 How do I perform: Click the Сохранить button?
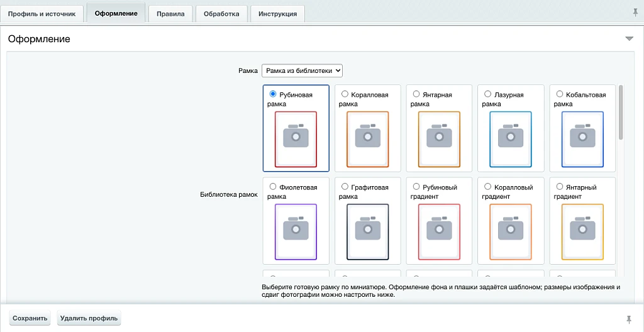30,318
